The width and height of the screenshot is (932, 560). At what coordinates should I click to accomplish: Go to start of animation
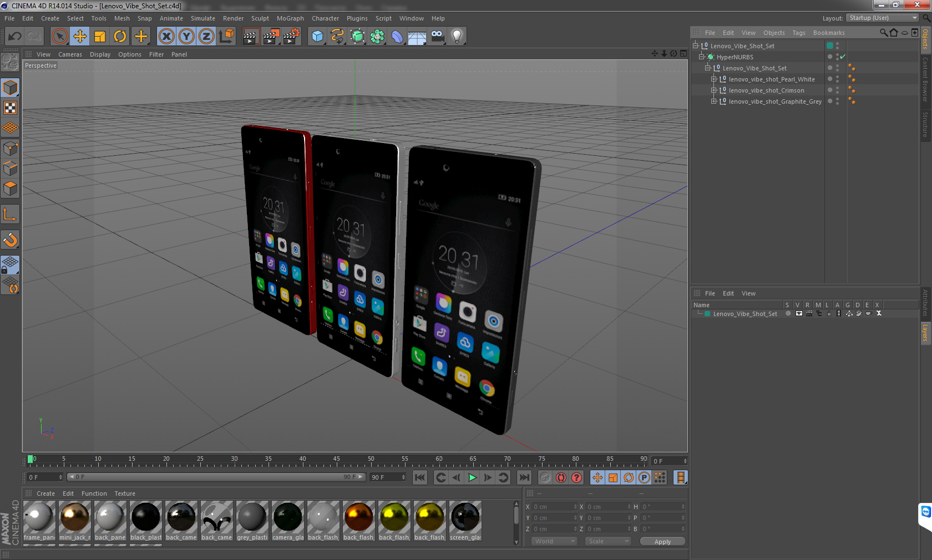(x=420, y=477)
